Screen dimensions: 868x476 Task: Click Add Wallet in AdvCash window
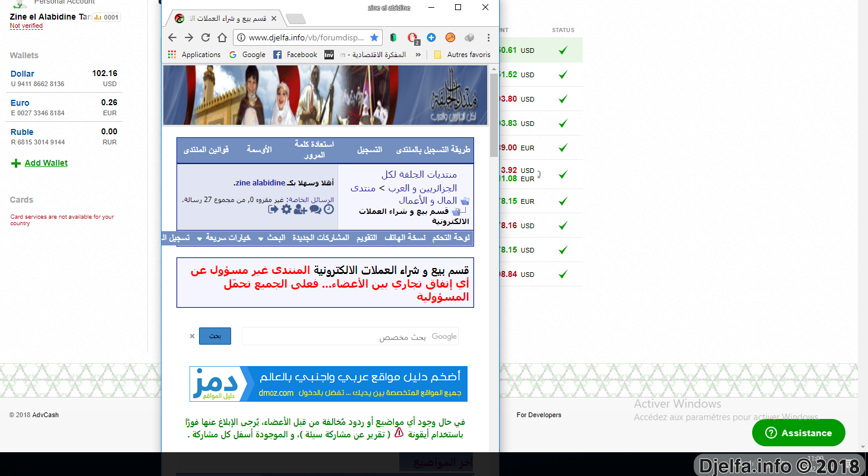(46, 163)
